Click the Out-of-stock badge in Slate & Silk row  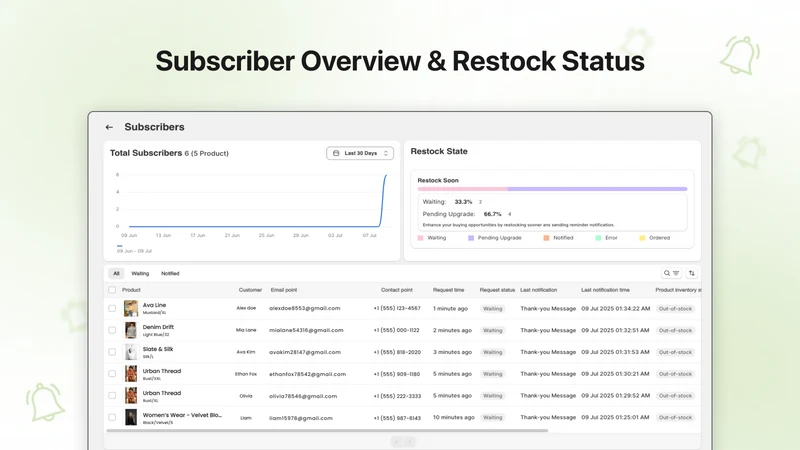[675, 352]
